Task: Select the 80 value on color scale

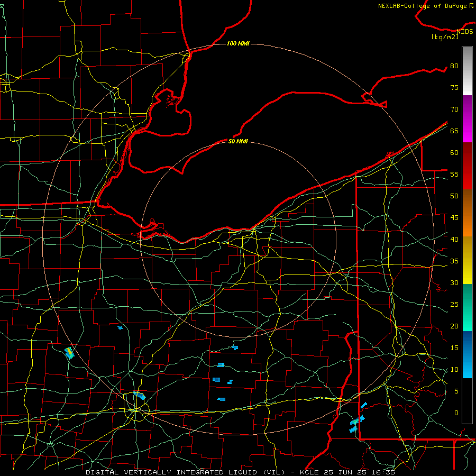Action: [x=454, y=66]
